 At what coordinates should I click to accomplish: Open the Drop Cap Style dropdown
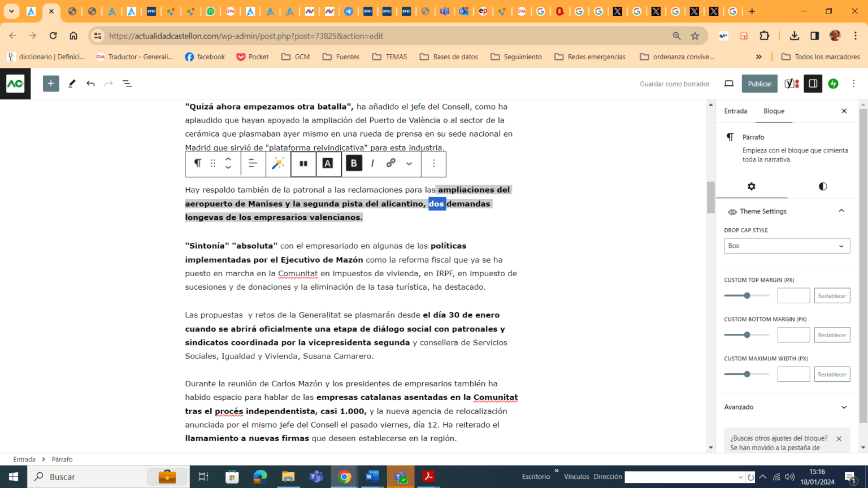pos(787,246)
